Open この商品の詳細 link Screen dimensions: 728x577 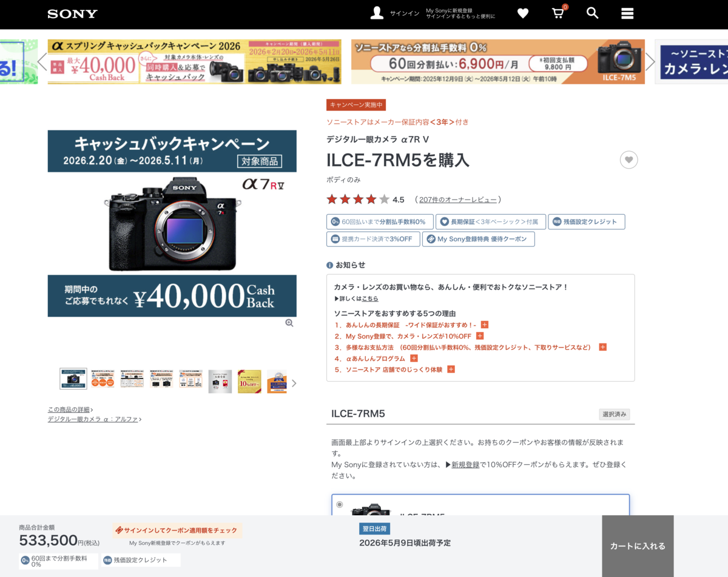[70, 410]
